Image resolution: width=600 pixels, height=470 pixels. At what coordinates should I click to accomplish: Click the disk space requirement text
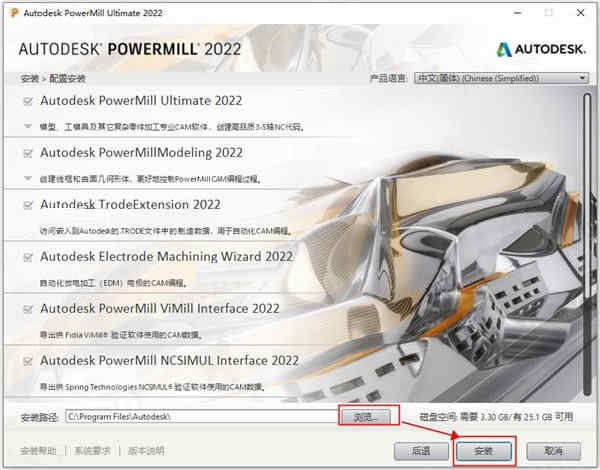[x=496, y=417]
